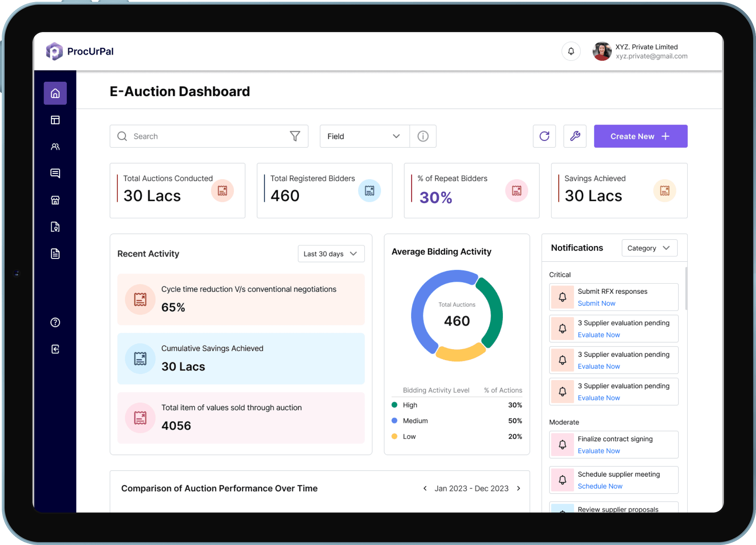Click the info icon next to Field
Image resolution: width=756 pixels, height=545 pixels.
pyautogui.click(x=423, y=136)
